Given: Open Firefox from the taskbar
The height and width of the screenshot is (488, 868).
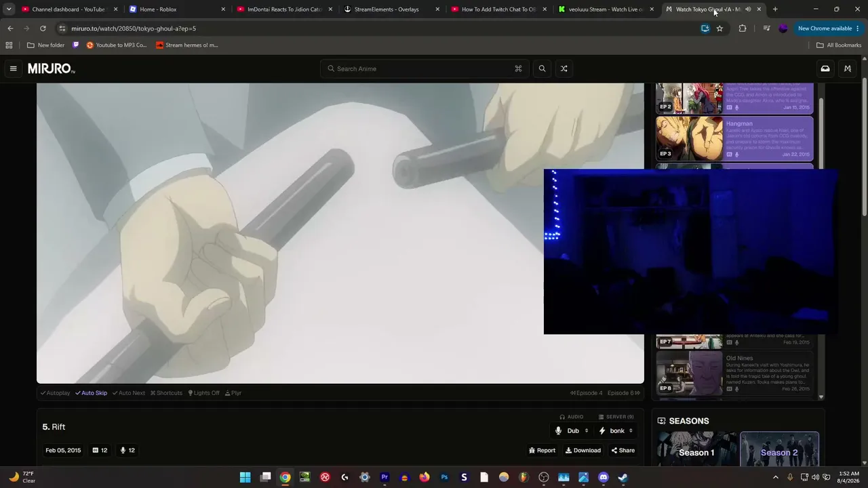Looking at the screenshot, I should point(425,477).
